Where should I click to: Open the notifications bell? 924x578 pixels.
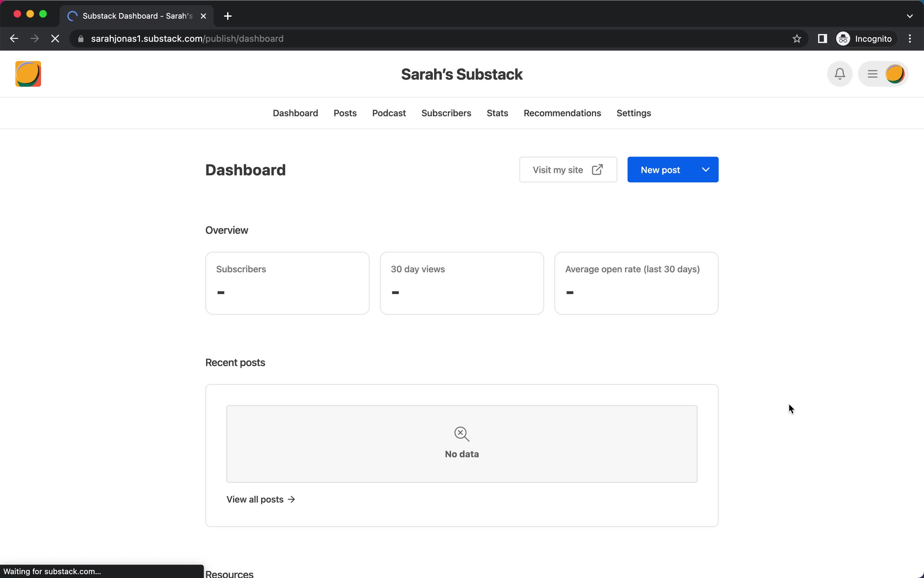(840, 74)
